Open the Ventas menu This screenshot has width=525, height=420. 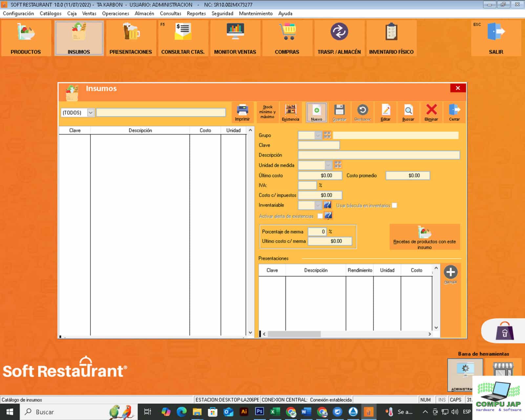click(89, 13)
